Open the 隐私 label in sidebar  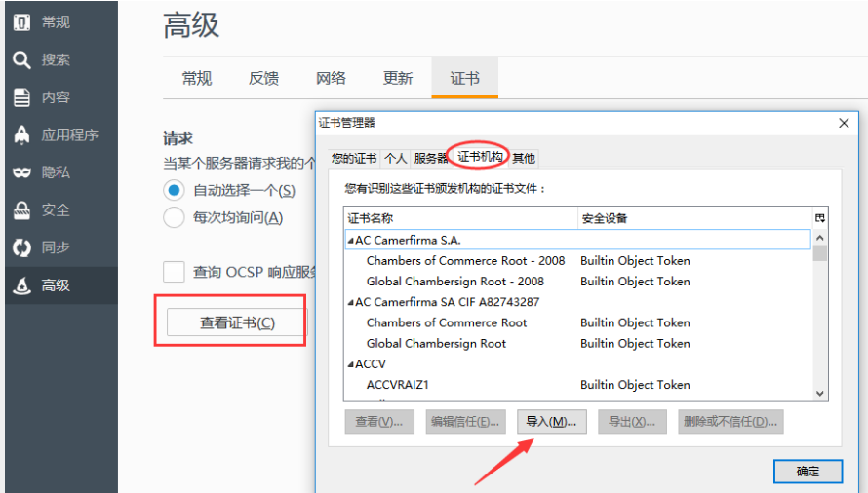click(56, 172)
